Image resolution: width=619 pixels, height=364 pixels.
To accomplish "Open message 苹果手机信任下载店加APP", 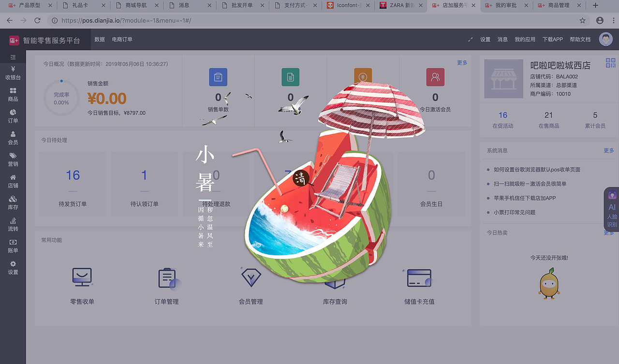I will [525, 198].
